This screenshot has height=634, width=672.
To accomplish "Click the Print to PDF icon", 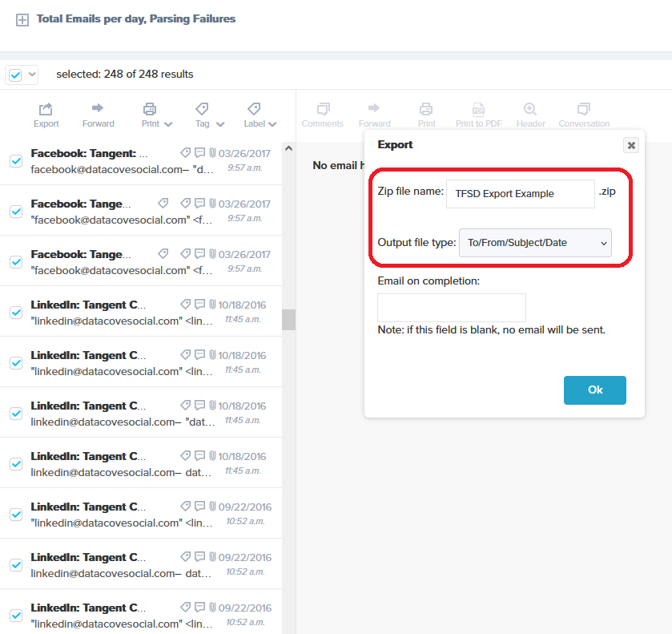I will [x=478, y=109].
